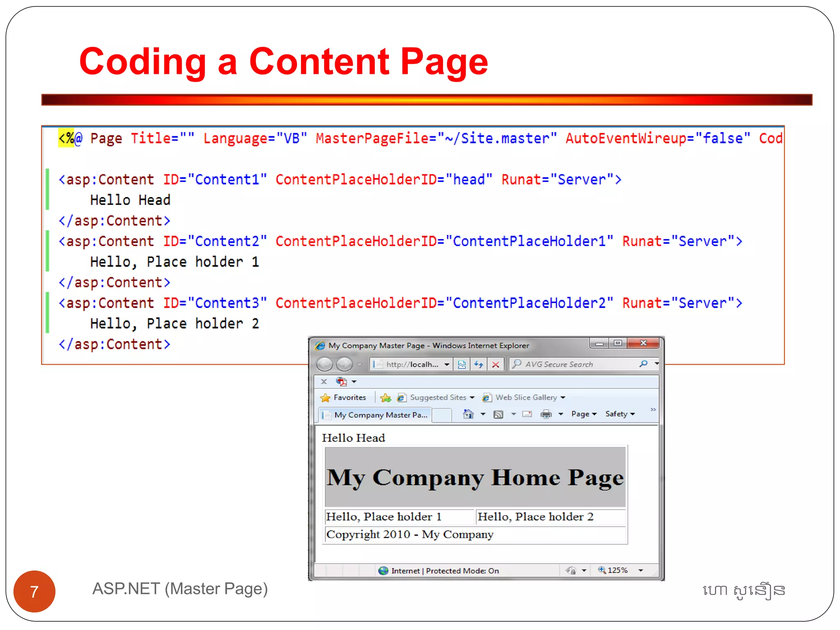The height and width of the screenshot is (630, 840).
Task: Click the ASP.NET (Master Page) footer text
Action: 180,589
